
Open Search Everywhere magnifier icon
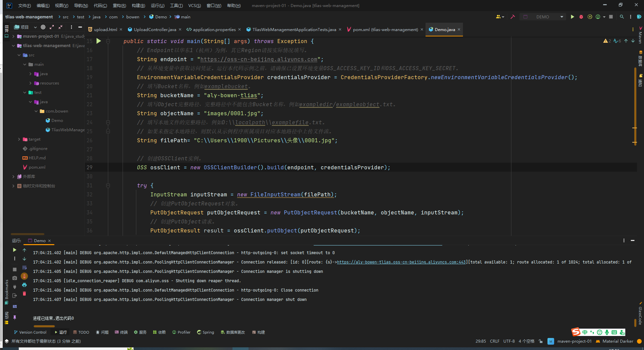(622, 17)
